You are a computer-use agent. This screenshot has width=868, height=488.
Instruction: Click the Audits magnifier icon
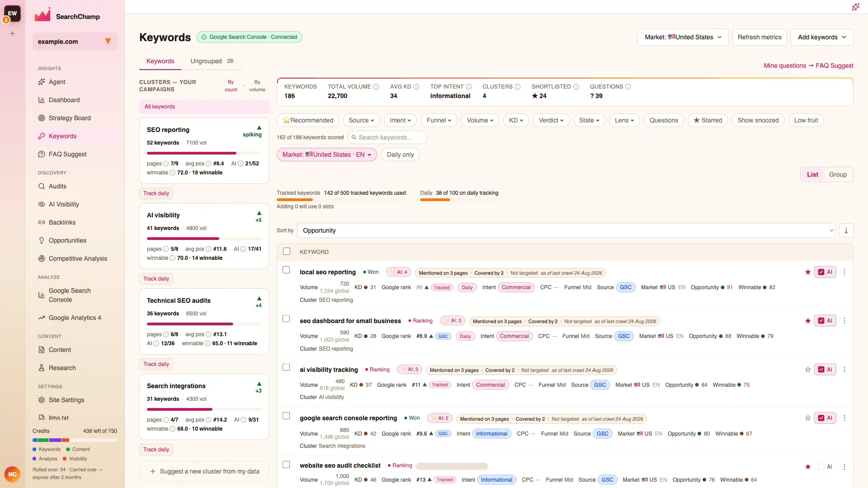(42, 186)
